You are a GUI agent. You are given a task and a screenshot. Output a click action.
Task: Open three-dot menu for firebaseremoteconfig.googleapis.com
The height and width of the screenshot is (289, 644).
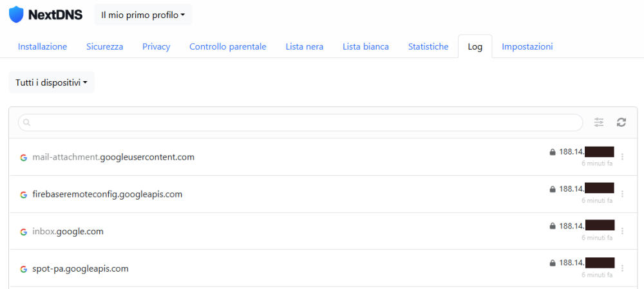(x=623, y=194)
